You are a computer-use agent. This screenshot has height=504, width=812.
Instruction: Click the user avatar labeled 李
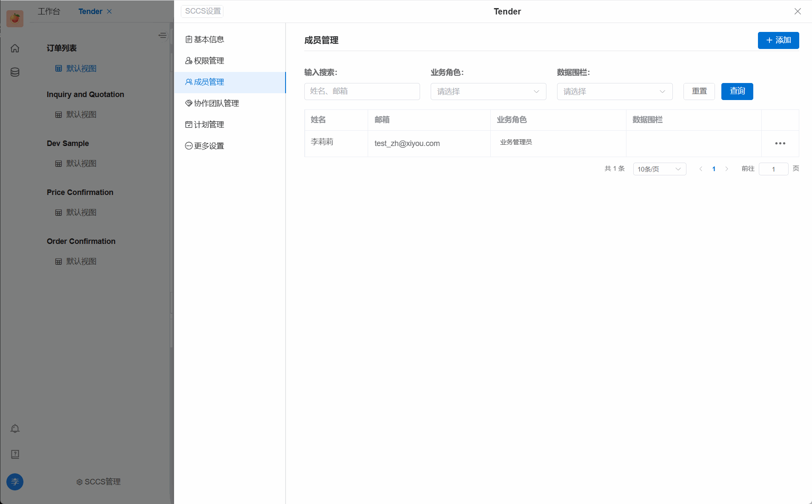(15, 482)
